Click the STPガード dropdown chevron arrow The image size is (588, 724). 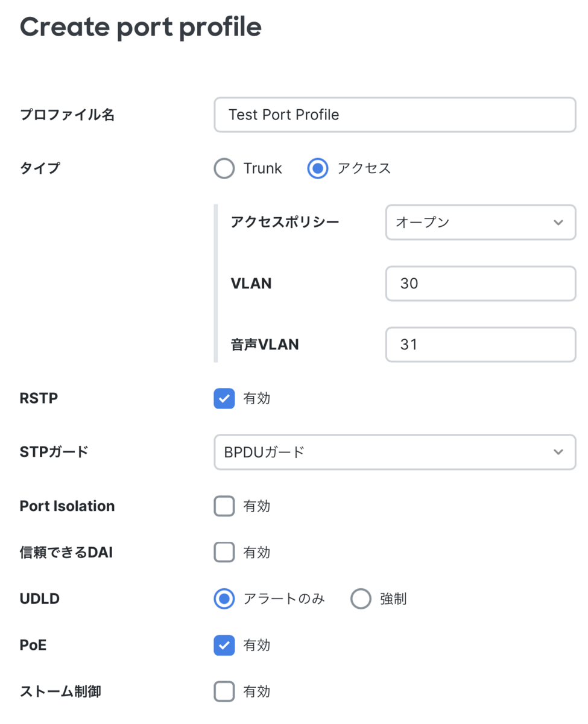tap(558, 452)
